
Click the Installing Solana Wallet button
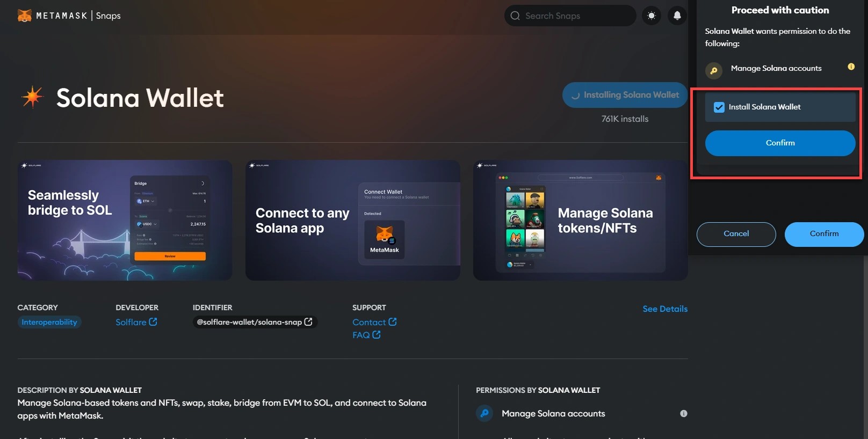point(625,95)
